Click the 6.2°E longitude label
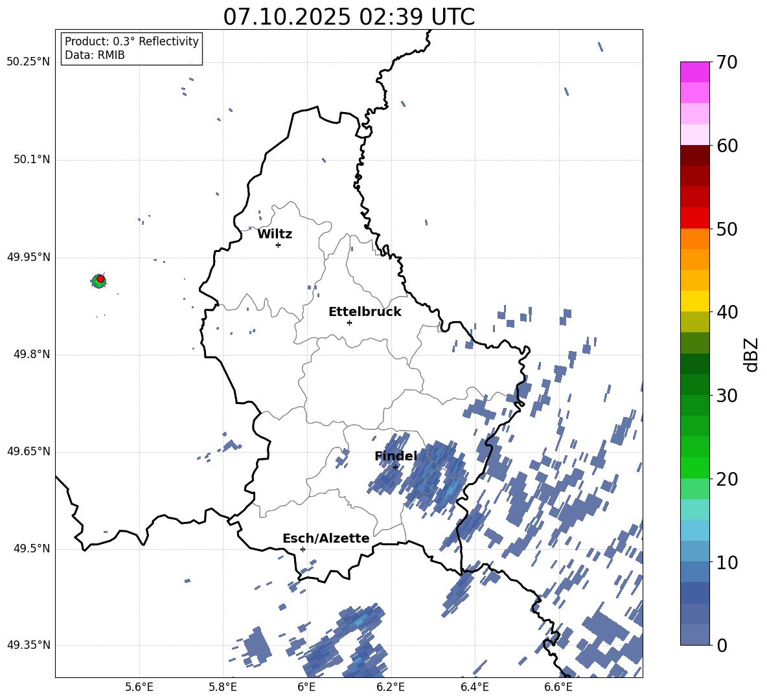Image resolution: width=767 pixels, height=700 pixels. pyautogui.click(x=391, y=687)
